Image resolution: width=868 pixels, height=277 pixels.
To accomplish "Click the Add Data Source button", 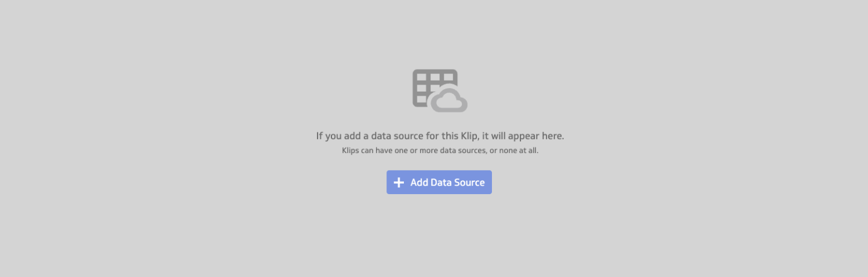I will click(x=439, y=182).
